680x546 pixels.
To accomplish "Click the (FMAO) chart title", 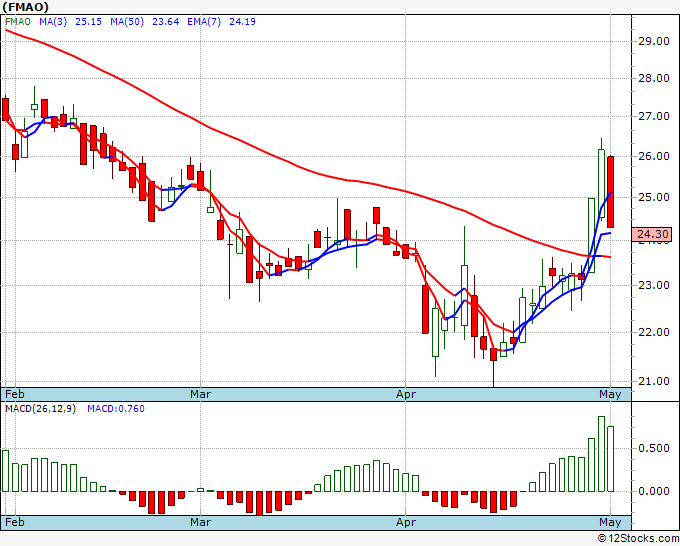I will (x=25, y=7).
